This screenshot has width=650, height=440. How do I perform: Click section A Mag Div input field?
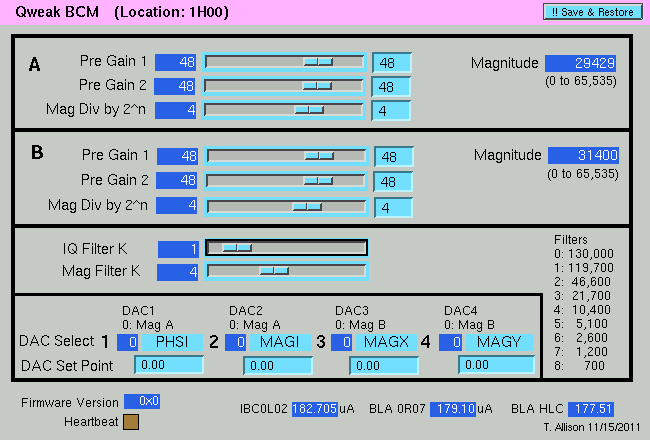391,111
